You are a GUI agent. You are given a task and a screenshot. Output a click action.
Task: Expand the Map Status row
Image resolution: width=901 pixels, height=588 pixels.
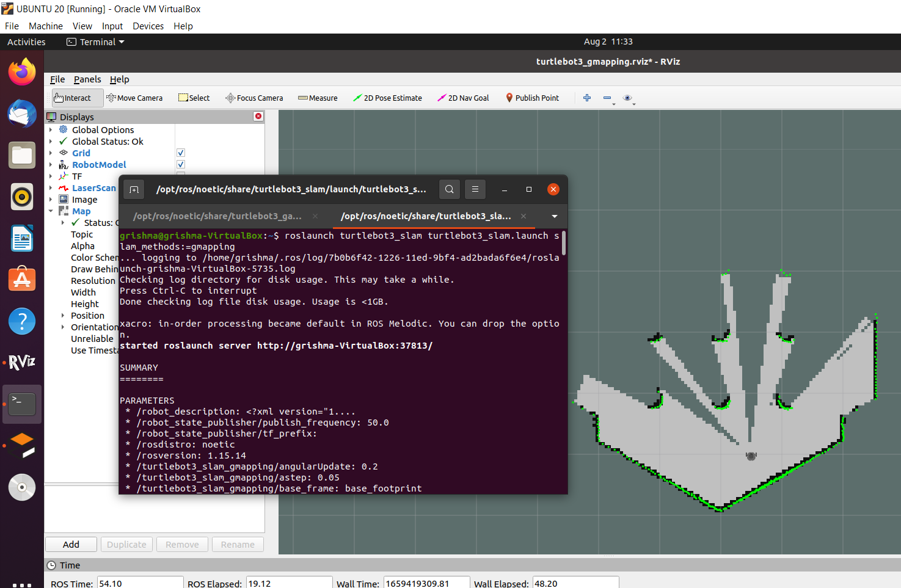click(62, 222)
